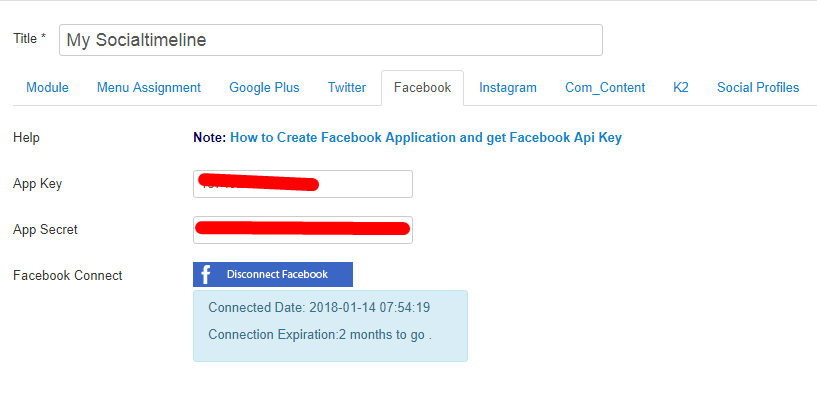Open the Google Plus tab
Viewport: 817px width, 401px height.
tap(264, 87)
